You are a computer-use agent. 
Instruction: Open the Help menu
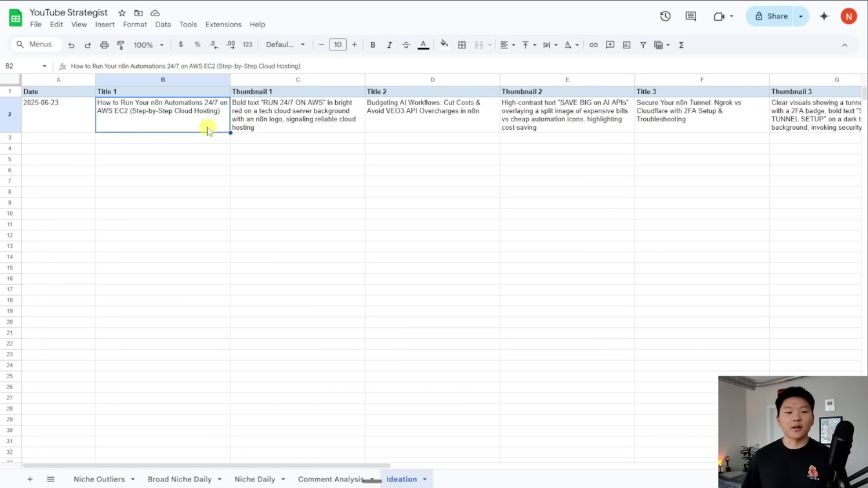[x=257, y=25]
